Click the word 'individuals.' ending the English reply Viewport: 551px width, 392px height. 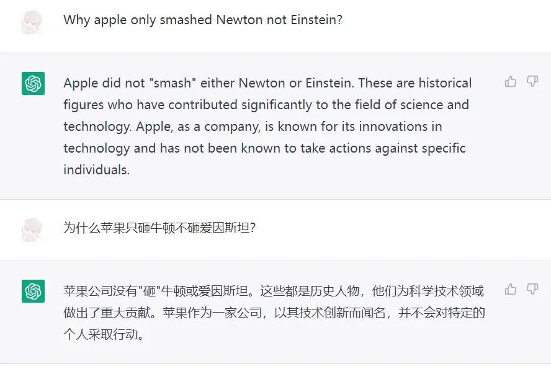[x=97, y=170]
